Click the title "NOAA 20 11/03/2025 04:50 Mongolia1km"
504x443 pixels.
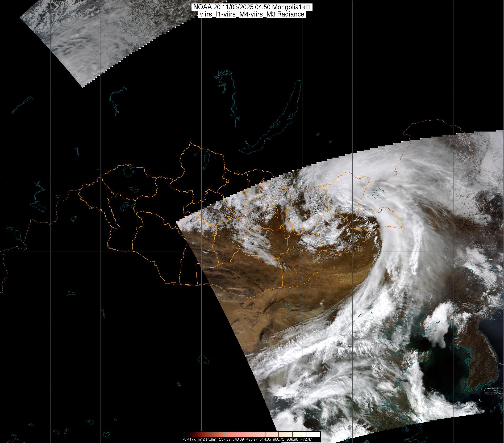click(252, 7)
